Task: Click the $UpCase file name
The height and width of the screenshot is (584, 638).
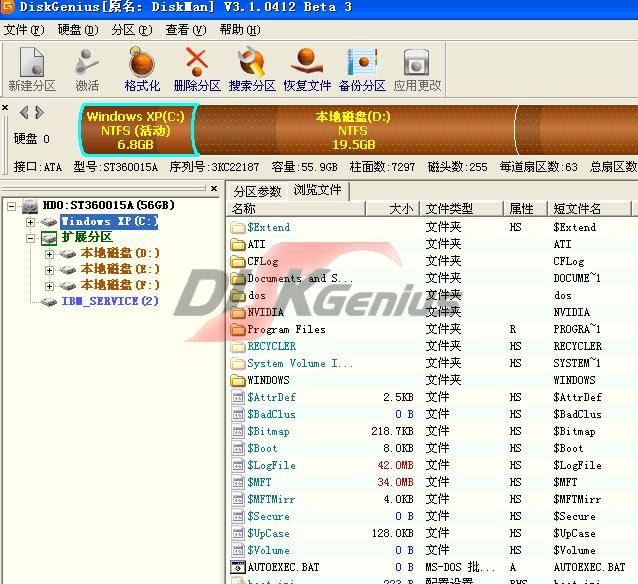Action: tap(269, 534)
